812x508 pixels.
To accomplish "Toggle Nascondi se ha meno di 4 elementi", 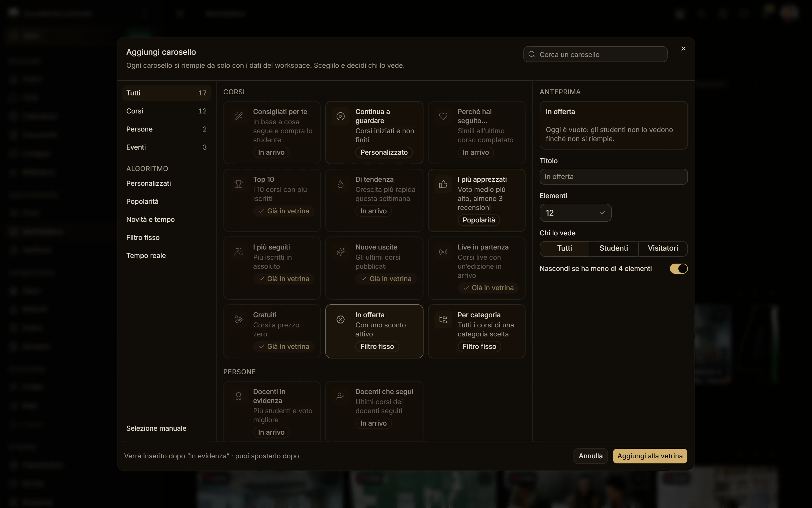I will (x=678, y=269).
